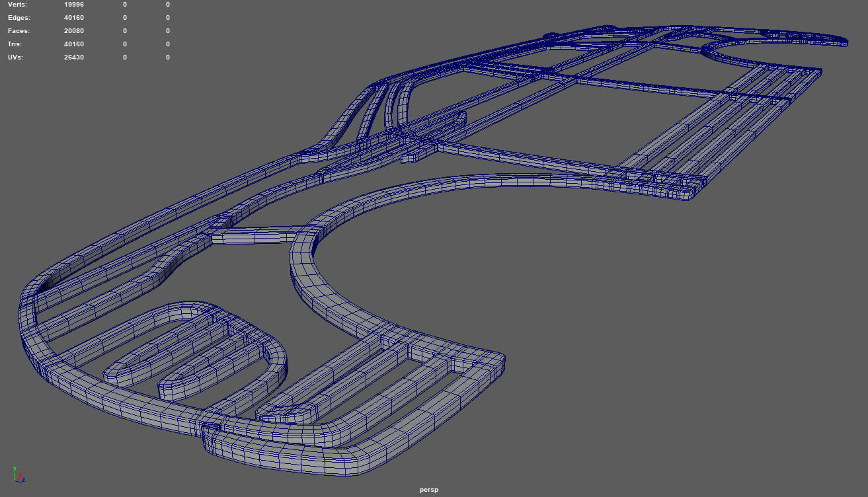
Task: Click the XYZ axis orientation gizmo
Action: click(x=19, y=474)
